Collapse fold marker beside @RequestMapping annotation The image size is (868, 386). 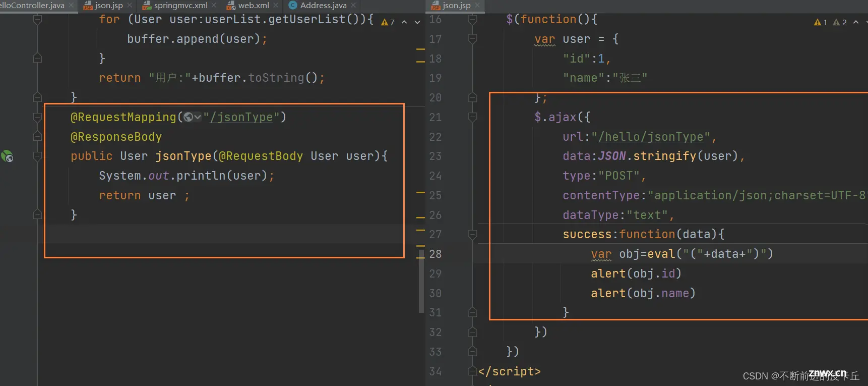[x=37, y=118]
